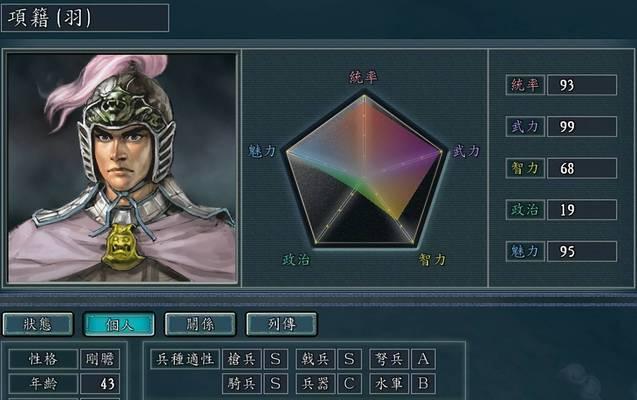Open the 狀態 status tab
Viewport: 637px width, 400px height.
38,324
